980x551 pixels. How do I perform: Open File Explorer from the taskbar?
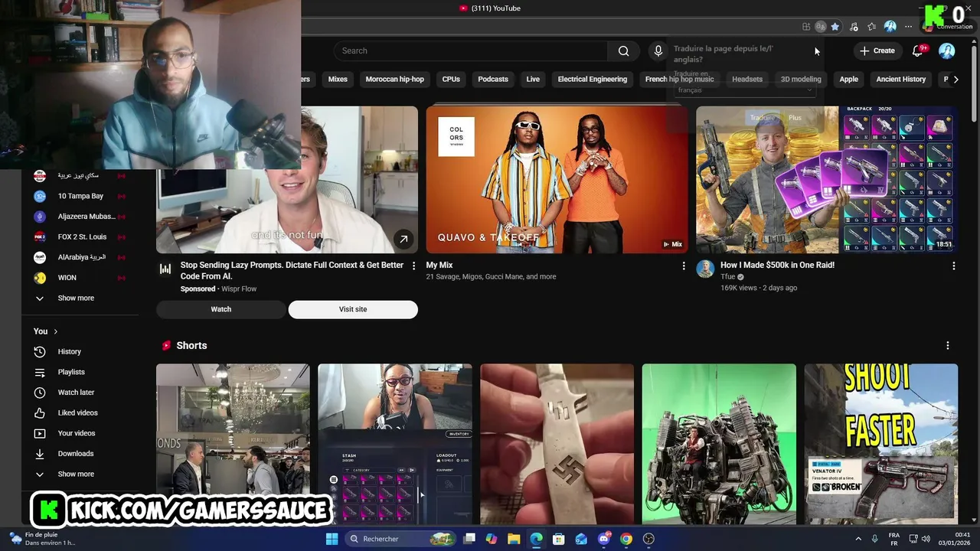(514, 539)
